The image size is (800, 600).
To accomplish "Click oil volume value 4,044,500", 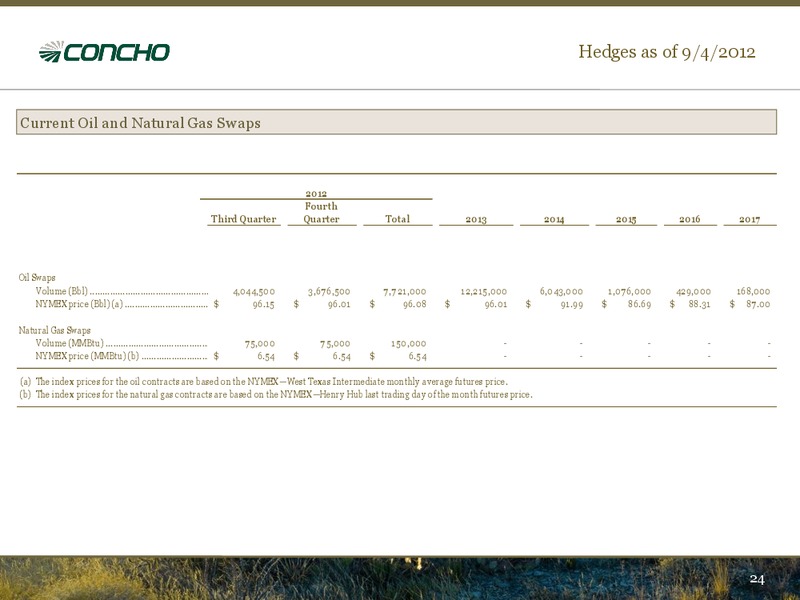I will (x=254, y=292).
